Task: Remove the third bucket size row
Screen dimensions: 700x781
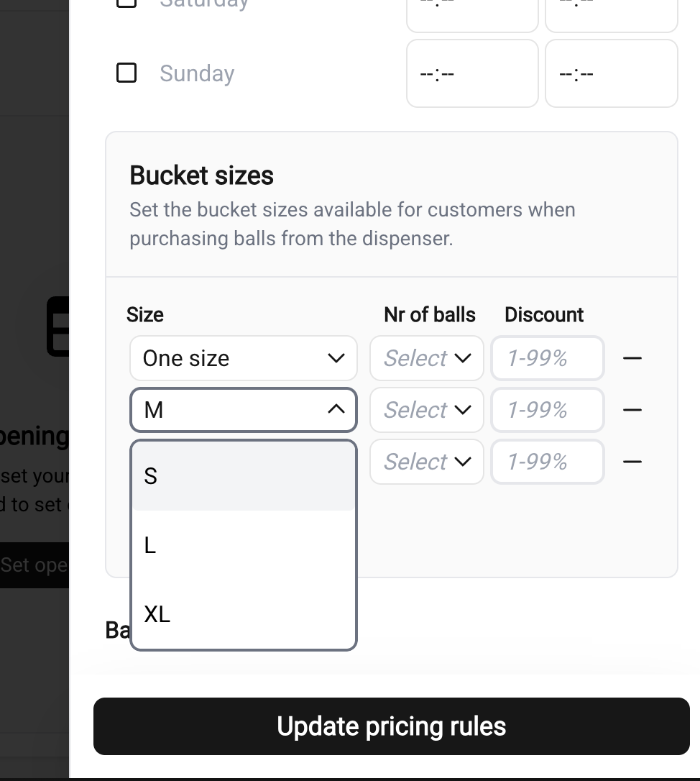Action: coord(632,462)
